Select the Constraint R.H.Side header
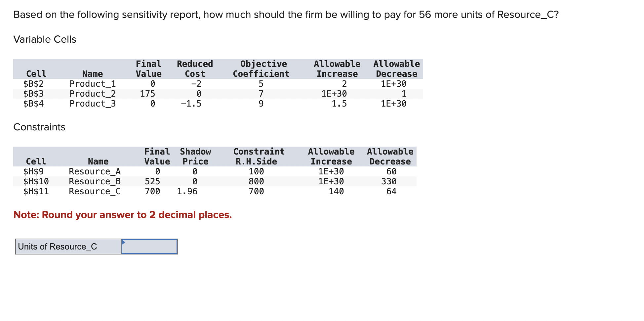 point(259,156)
